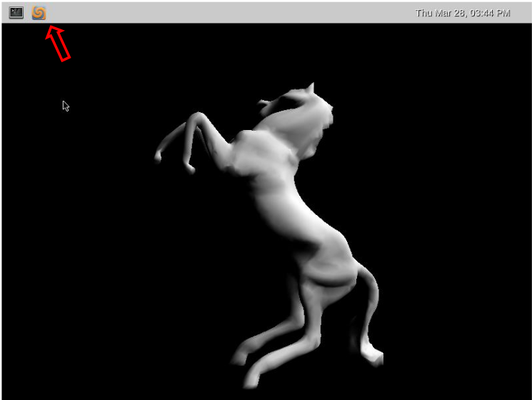Screen dimensions: 532x400
Task: Click the horse's raised front hoof
Action: tap(159, 156)
